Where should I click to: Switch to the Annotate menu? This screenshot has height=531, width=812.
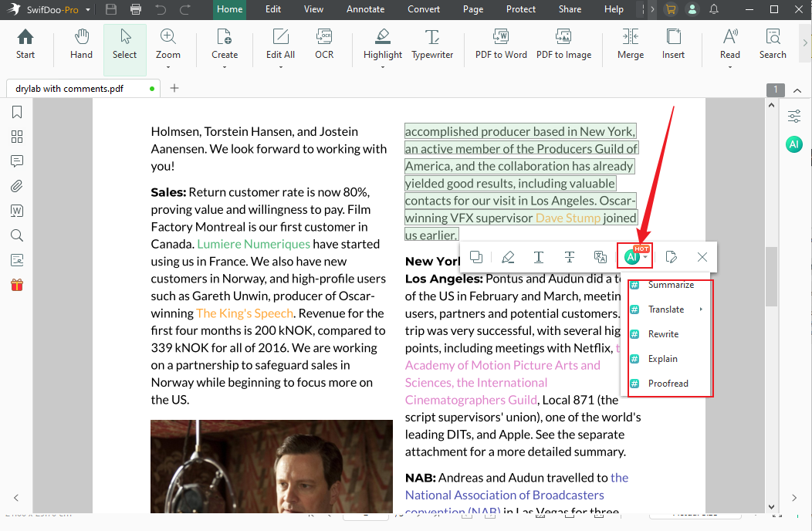365,9
